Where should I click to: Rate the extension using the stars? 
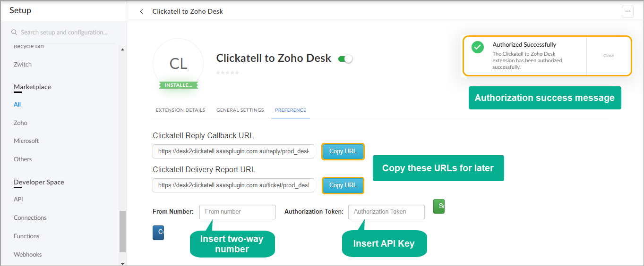[x=228, y=73]
